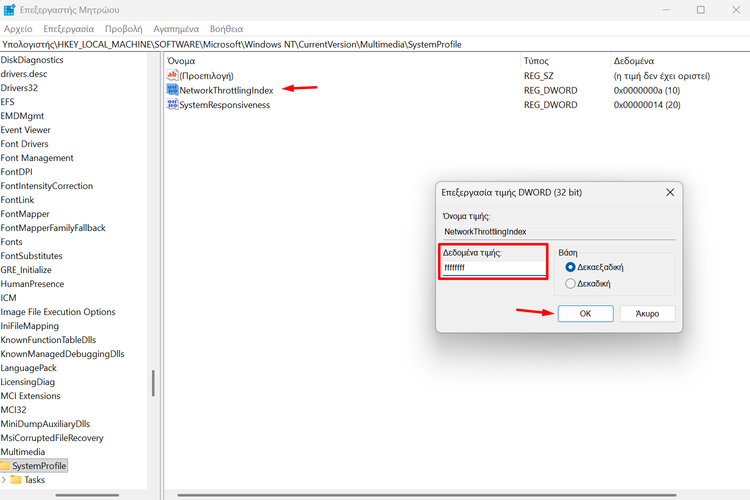750x500 pixels.
Task: Select the Font Drivers tree key
Action: [x=24, y=144]
